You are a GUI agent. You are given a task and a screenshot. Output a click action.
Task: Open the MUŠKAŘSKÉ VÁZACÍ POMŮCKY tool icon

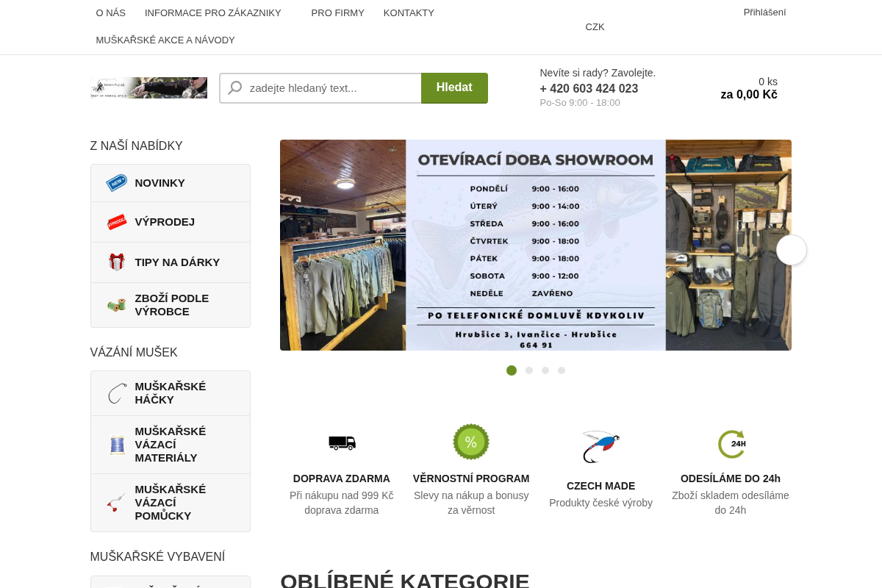117,503
